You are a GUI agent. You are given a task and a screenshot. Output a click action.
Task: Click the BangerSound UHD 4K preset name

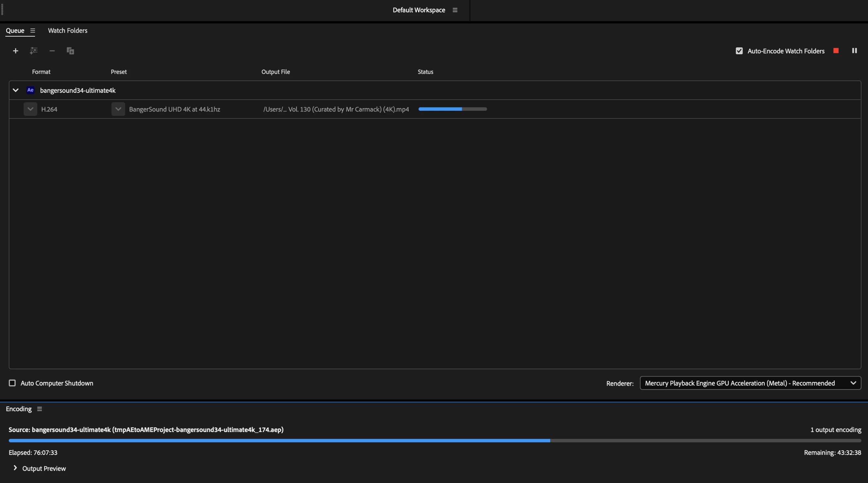tap(175, 109)
